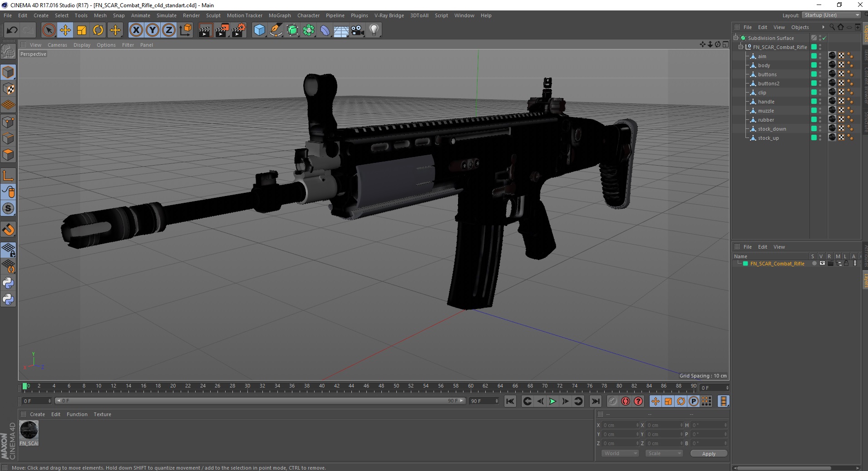Add a Subdivision Surface generator
This screenshot has height=471, width=868.
[x=293, y=30]
